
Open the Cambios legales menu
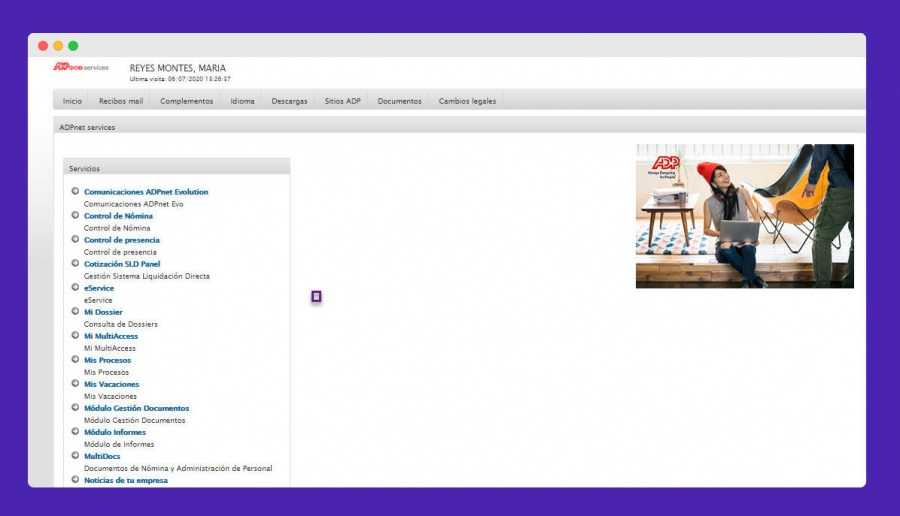467,101
